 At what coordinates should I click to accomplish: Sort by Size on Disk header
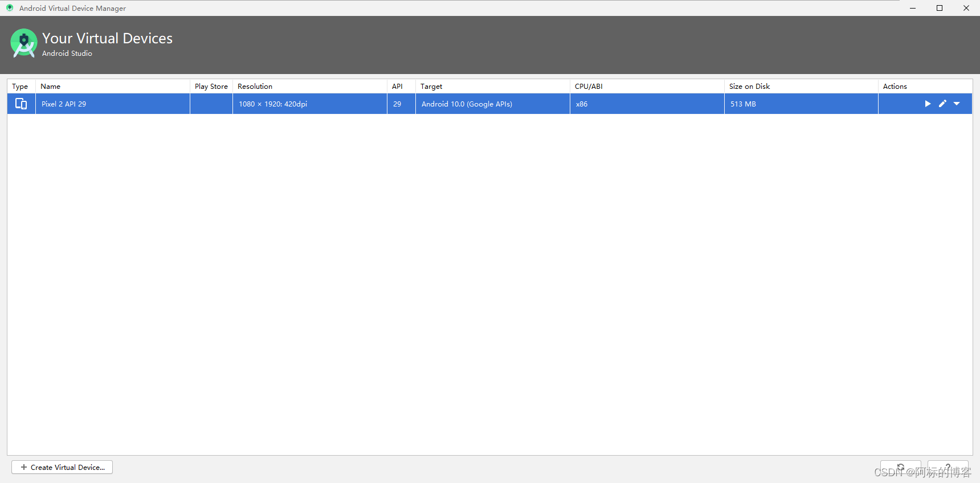pos(801,87)
